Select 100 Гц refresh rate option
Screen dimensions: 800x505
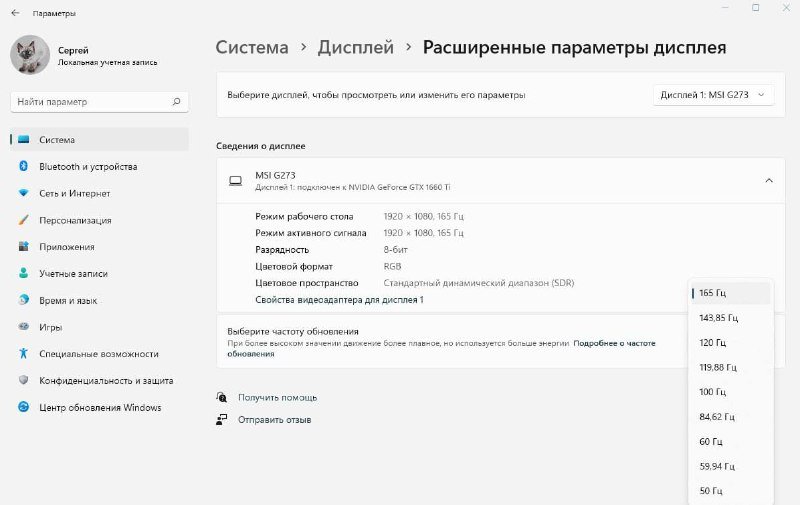[x=731, y=392]
